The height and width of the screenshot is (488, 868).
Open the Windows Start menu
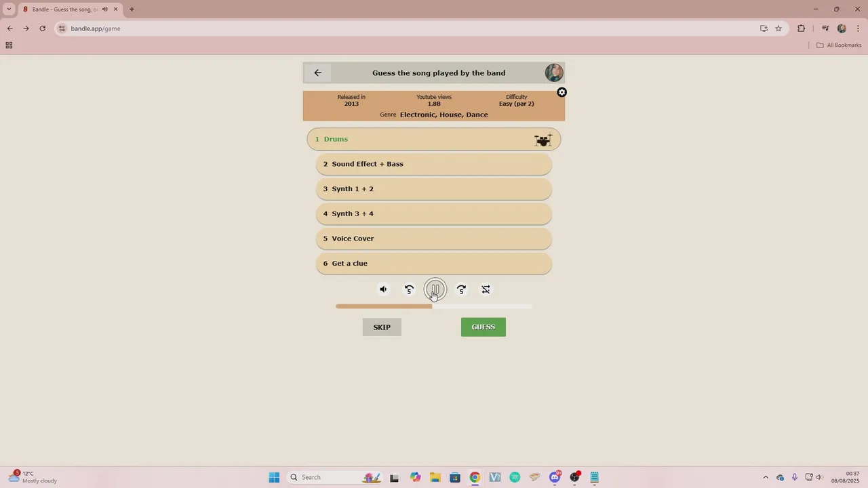pos(274,477)
